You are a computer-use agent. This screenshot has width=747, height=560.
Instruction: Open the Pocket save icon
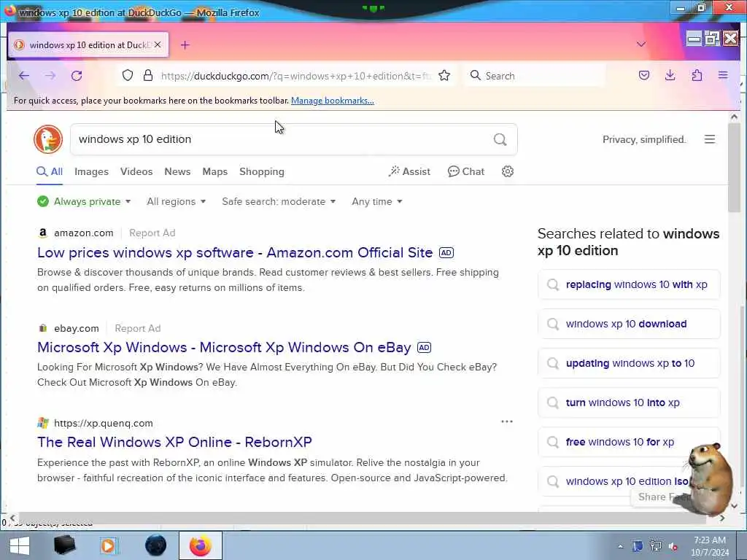[x=644, y=75]
